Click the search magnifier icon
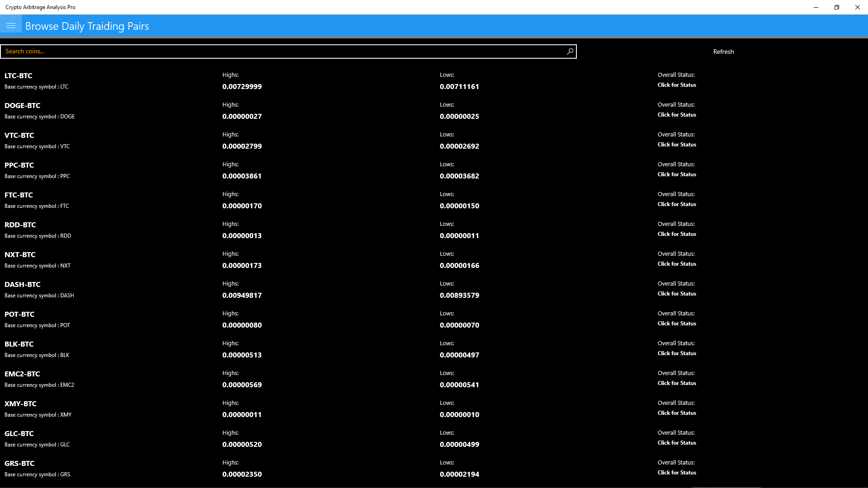Screen dimensions: 868x488 pos(570,52)
